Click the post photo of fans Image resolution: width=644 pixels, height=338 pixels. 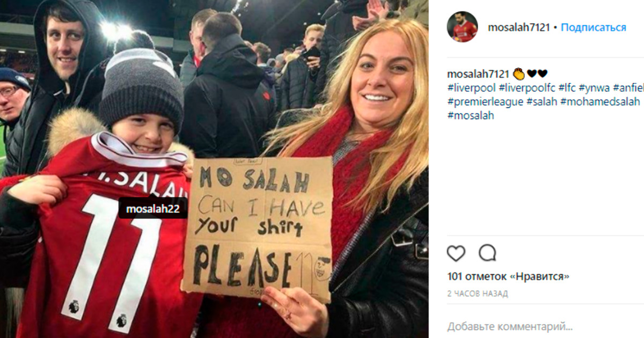[214, 169]
